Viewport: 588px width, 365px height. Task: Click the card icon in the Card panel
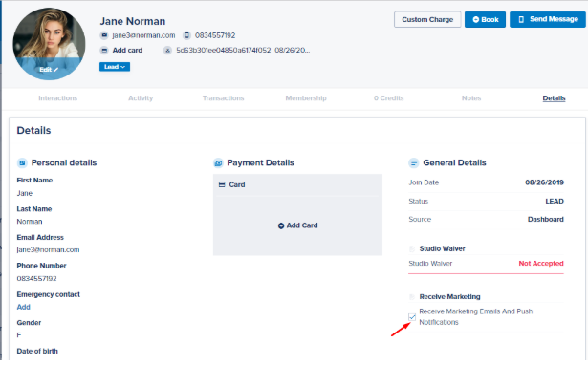(x=222, y=184)
